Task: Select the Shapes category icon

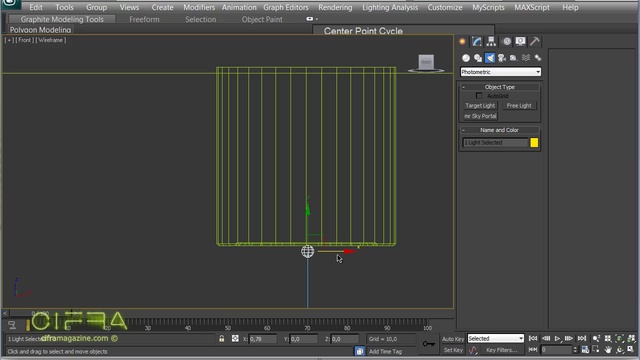Action: [478, 58]
